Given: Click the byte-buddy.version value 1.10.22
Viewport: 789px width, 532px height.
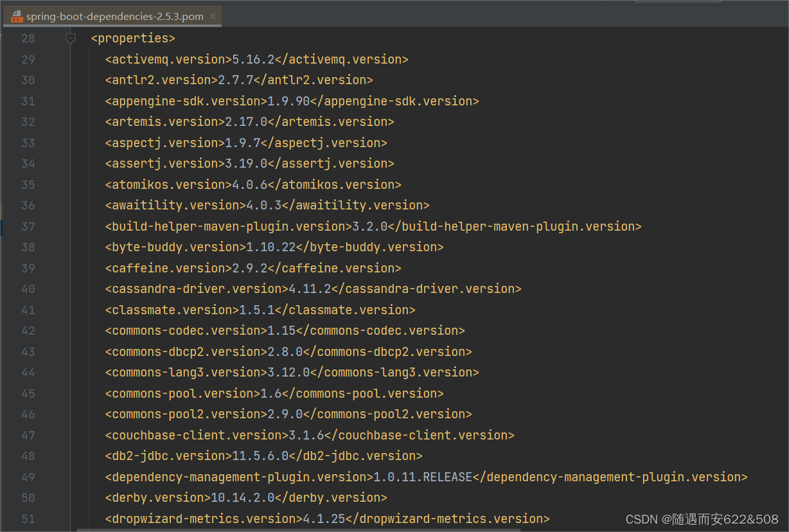Looking at the screenshot, I should tap(271, 247).
